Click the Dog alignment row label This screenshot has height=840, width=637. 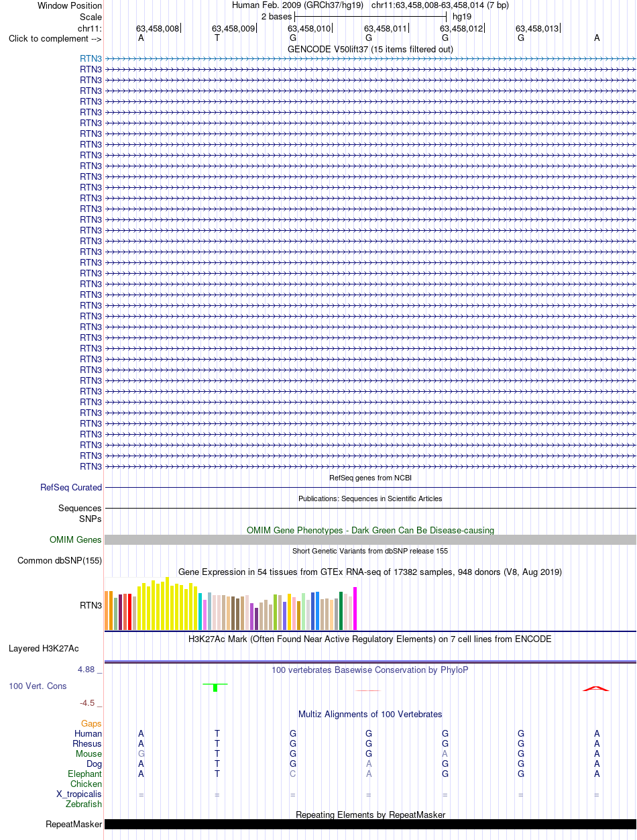click(94, 764)
